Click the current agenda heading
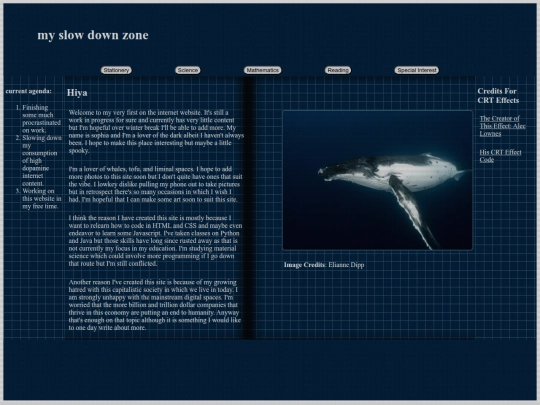The height and width of the screenshot is (405, 540). pos(29,91)
